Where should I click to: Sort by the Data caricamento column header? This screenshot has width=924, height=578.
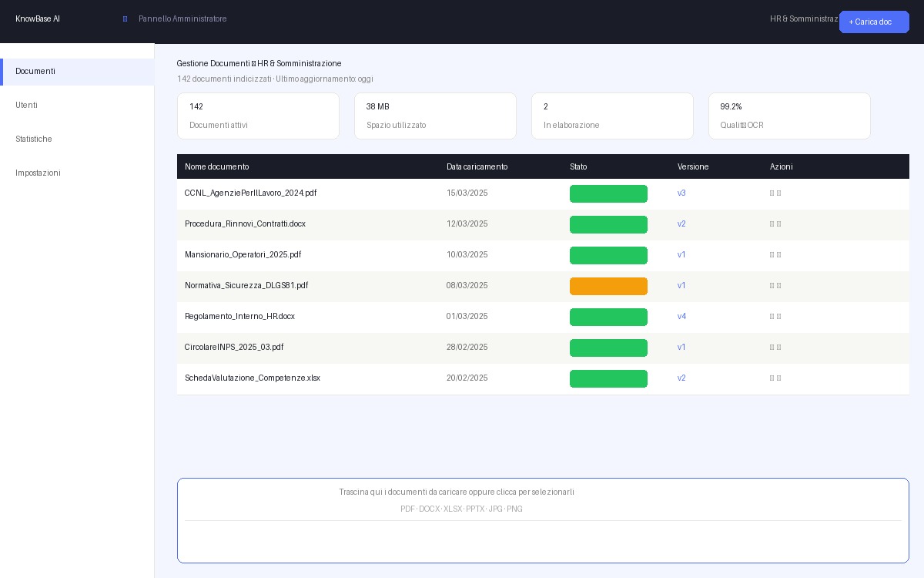(477, 166)
